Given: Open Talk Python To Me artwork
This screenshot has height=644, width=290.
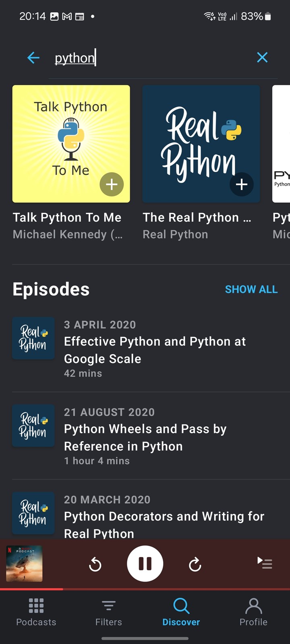Looking at the screenshot, I should coord(71,144).
